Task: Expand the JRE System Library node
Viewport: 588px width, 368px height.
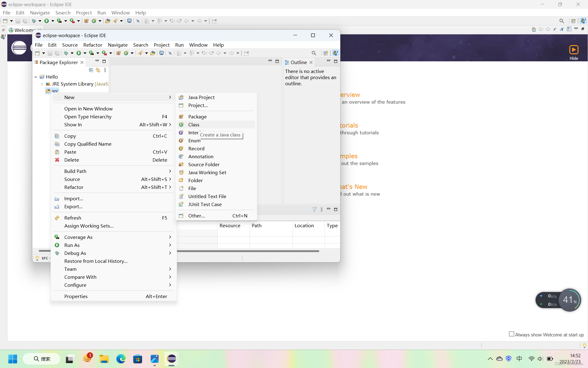Action: pyautogui.click(x=42, y=84)
